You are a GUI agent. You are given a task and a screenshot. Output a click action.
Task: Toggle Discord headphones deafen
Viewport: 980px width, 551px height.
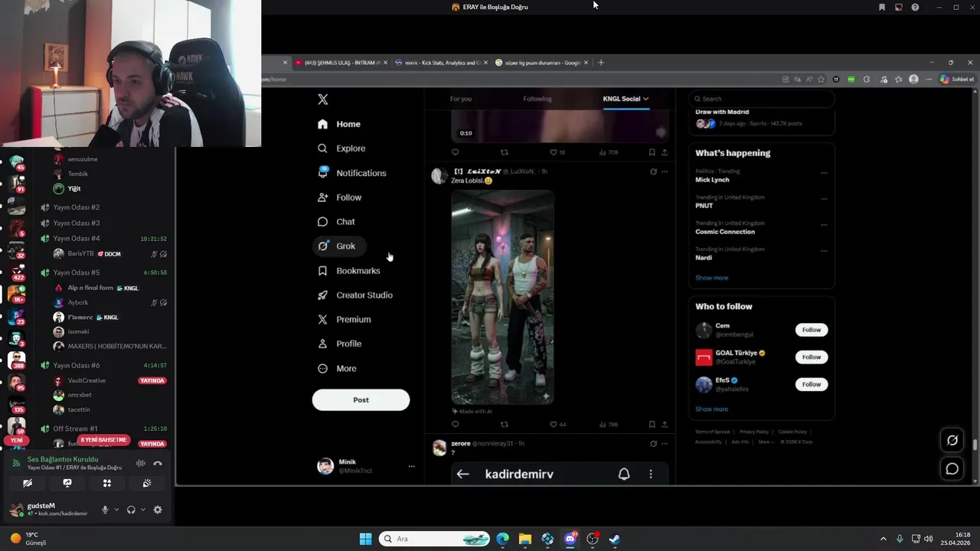131,510
